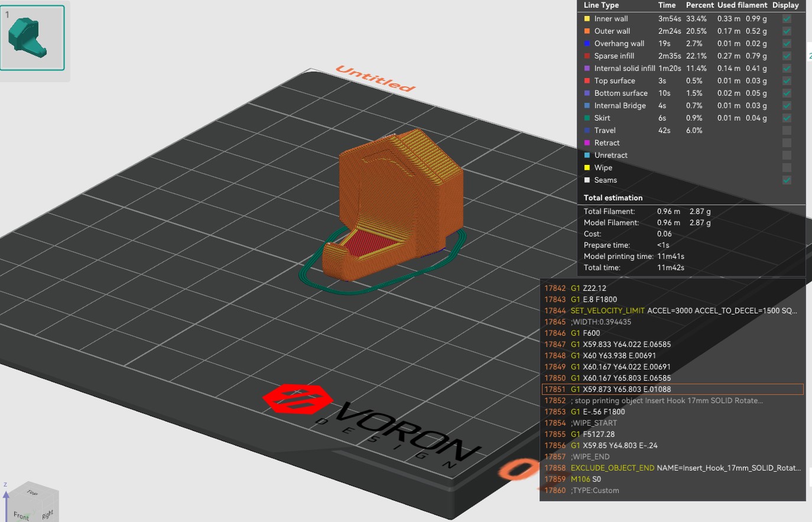Click the Untitled plate name label
812x522 pixels.
pos(376,79)
